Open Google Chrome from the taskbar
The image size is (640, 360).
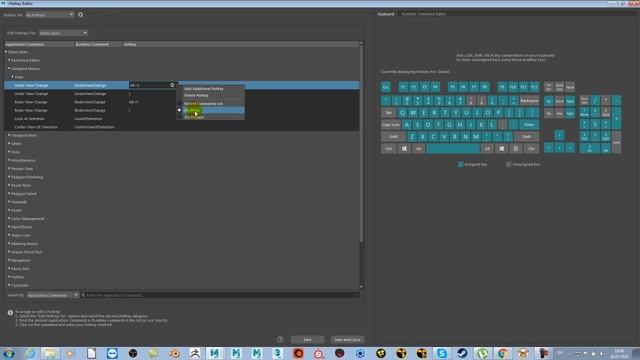(x=503, y=353)
